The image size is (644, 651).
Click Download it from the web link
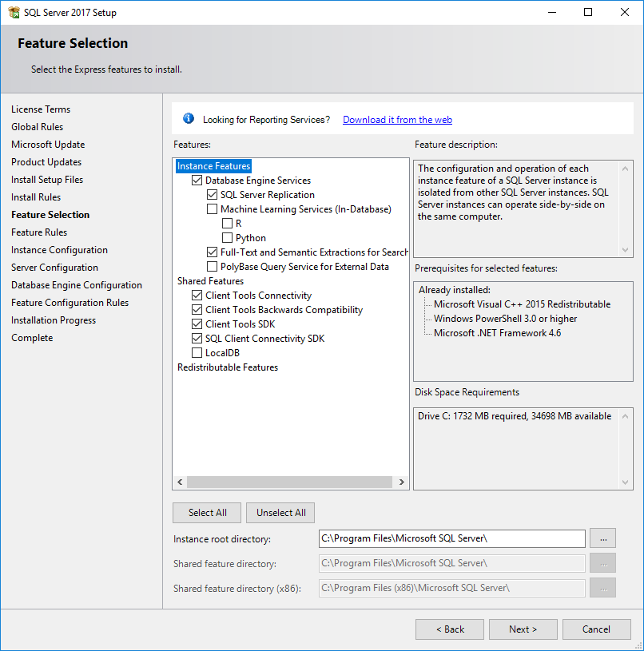[x=397, y=120]
